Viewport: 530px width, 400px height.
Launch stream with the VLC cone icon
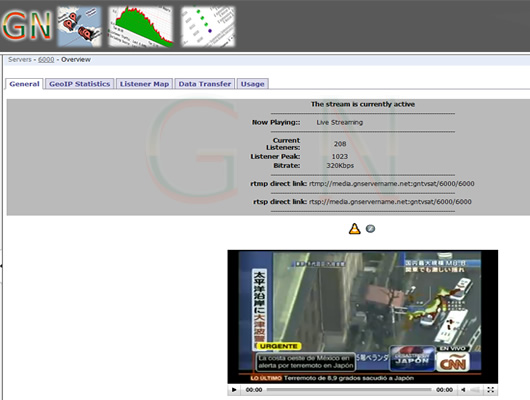pyautogui.click(x=354, y=229)
